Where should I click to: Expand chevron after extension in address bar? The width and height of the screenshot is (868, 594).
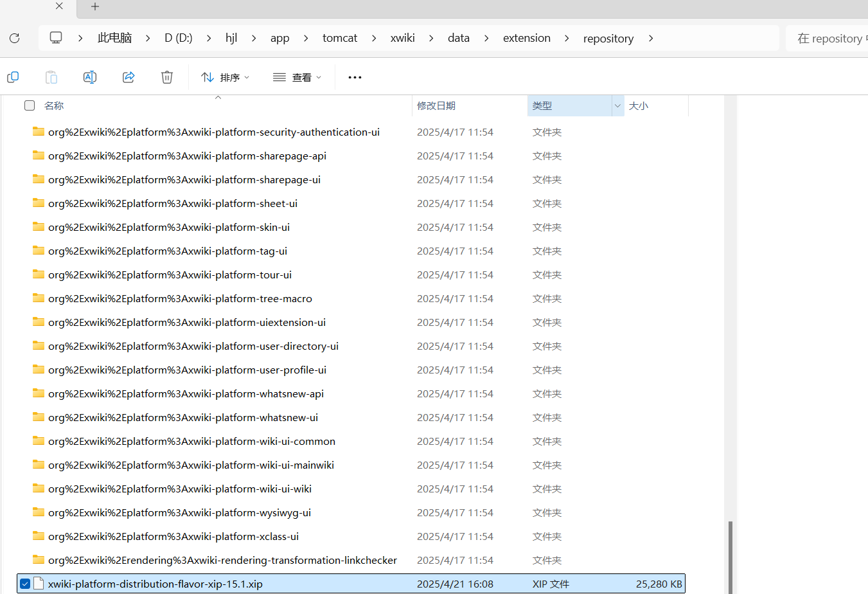click(567, 38)
